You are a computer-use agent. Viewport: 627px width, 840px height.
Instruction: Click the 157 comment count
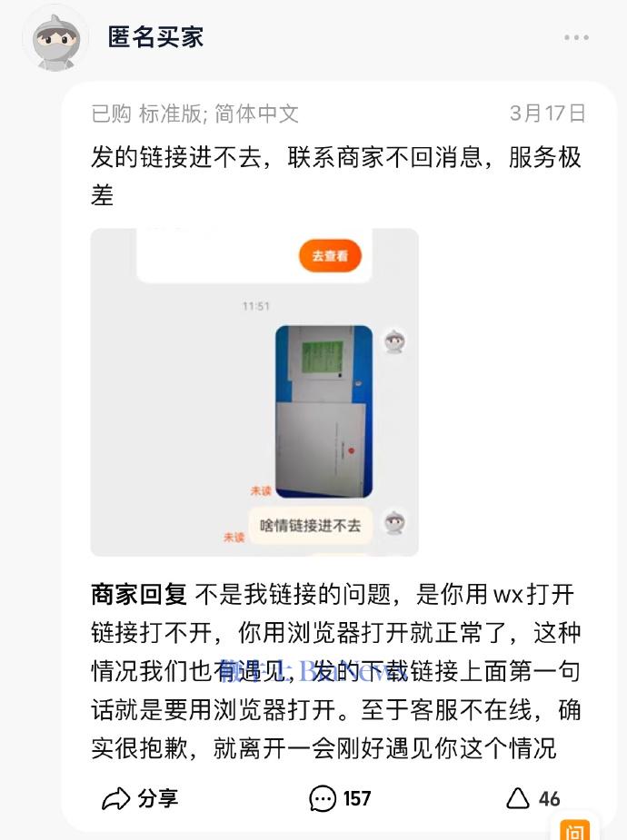[x=357, y=799]
